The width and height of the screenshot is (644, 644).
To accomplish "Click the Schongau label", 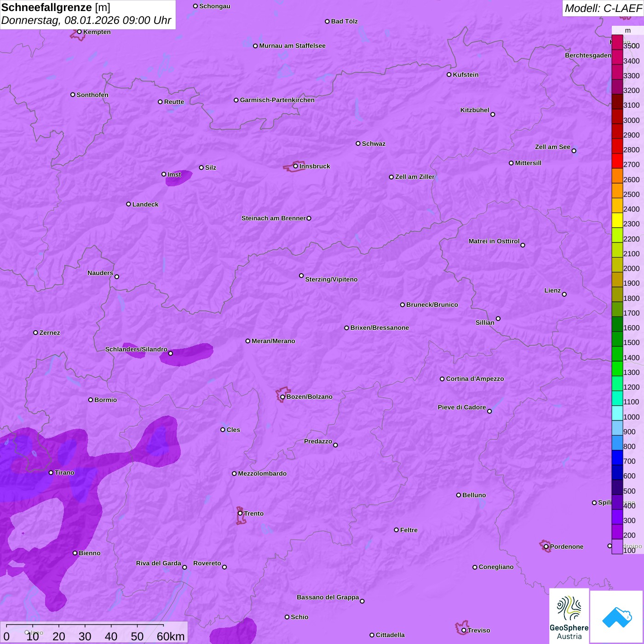I will tap(214, 6).
